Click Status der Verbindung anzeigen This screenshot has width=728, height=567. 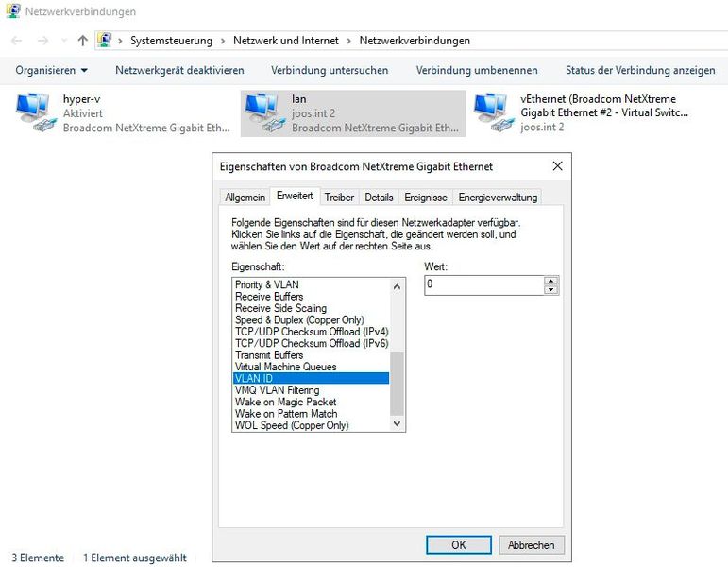pos(640,70)
